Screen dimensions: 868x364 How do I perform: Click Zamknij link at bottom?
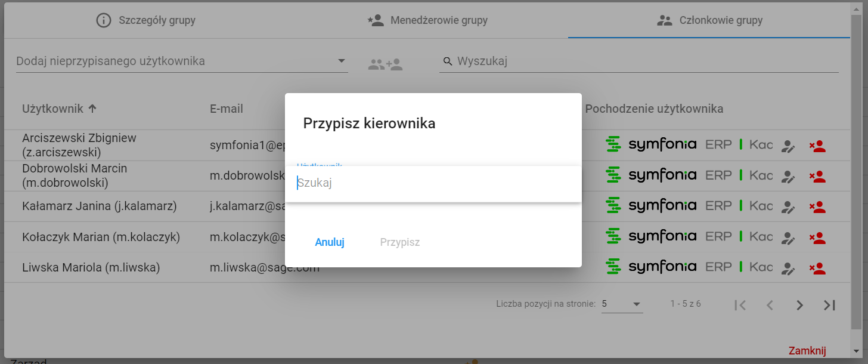pos(807,350)
